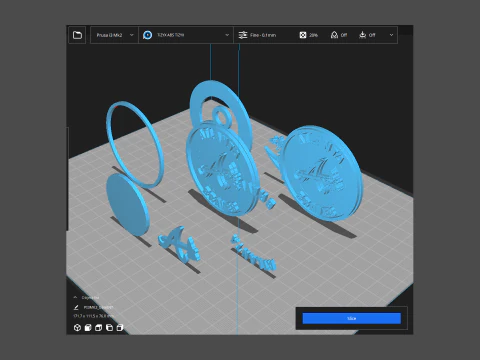Collapse the Object list panel
The width and height of the screenshot is (480, 360).
point(75,297)
